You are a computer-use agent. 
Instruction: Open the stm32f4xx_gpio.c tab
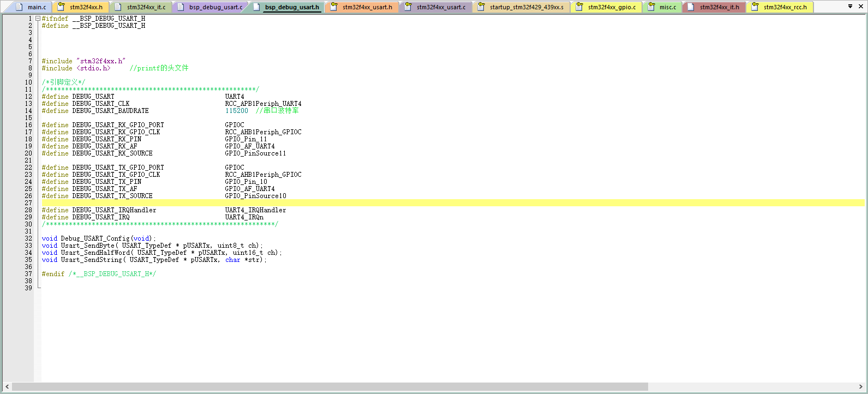606,7
